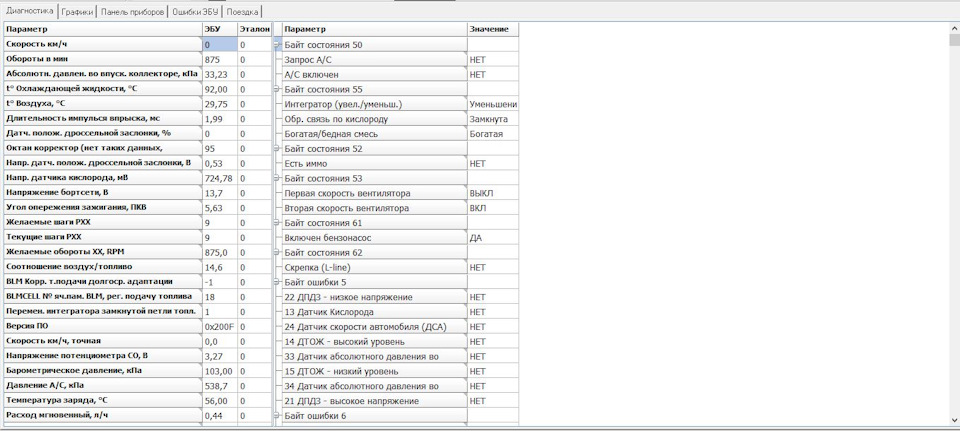Collapse the Байт состояния 52 group

point(277,149)
